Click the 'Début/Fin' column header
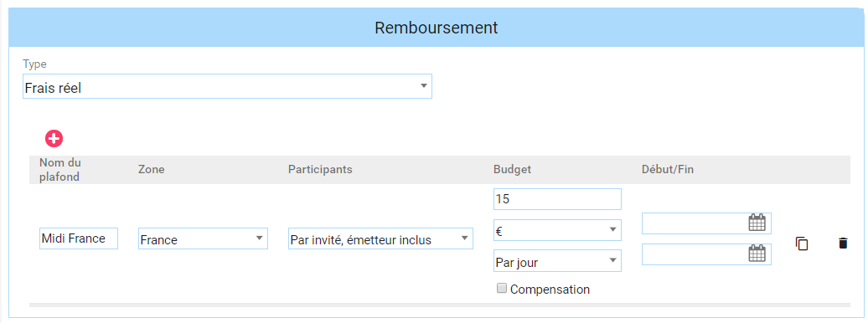The image size is (868, 323). click(668, 169)
